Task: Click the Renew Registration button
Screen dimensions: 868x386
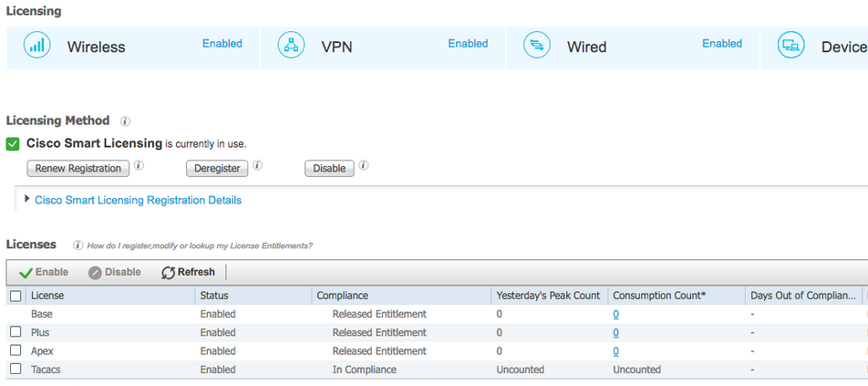Action: (78, 168)
